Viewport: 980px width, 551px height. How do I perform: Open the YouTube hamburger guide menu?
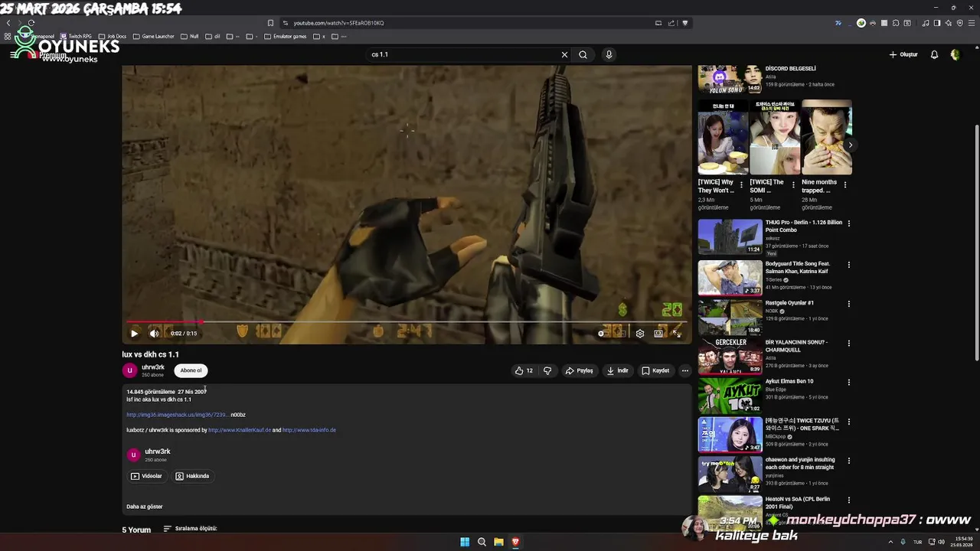[14, 54]
